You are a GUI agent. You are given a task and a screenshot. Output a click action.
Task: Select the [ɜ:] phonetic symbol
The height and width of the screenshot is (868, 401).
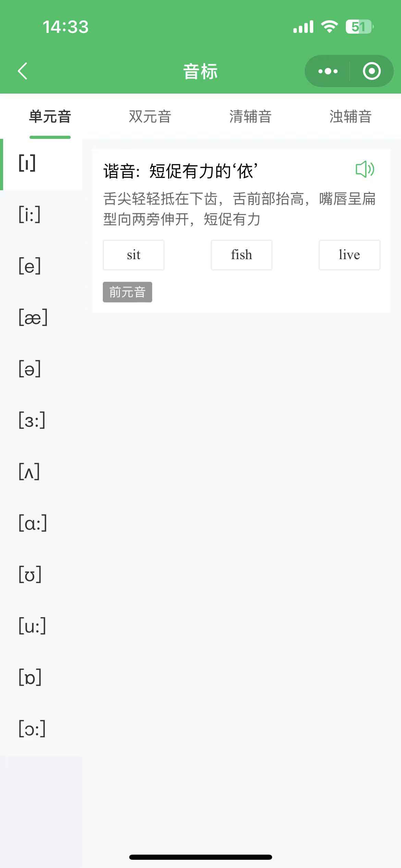pos(32,420)
